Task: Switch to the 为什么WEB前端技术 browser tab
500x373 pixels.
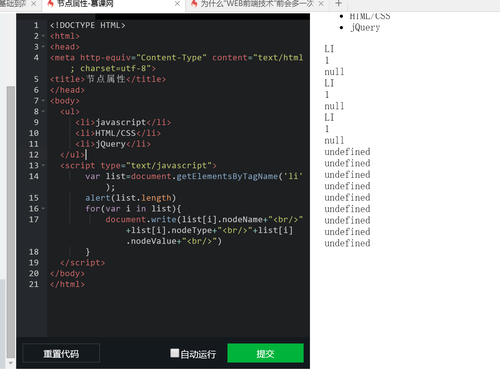Action: pos(257,4)
